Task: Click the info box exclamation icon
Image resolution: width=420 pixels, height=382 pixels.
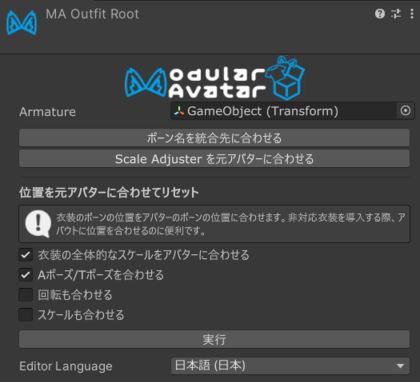Action: [x=38, y=224]
